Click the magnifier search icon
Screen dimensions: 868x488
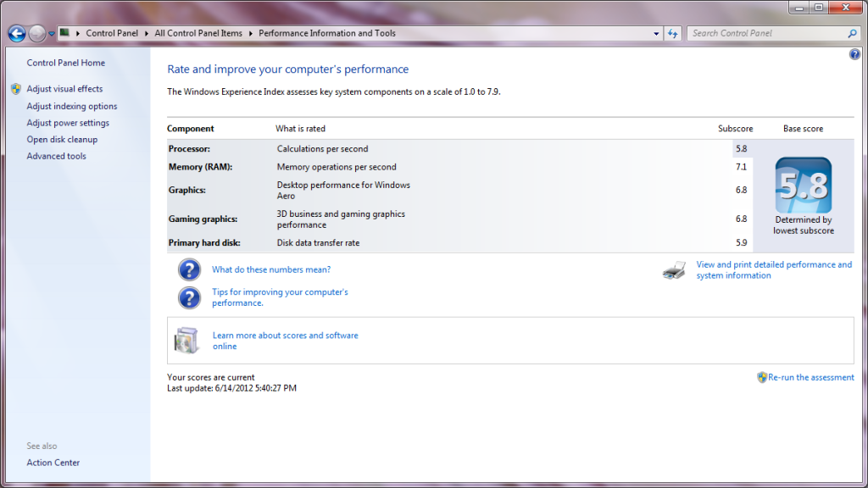coord(853,34)
